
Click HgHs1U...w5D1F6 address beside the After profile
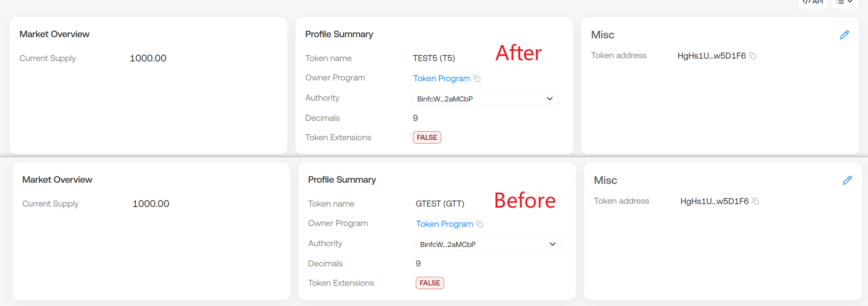(711, 56)
